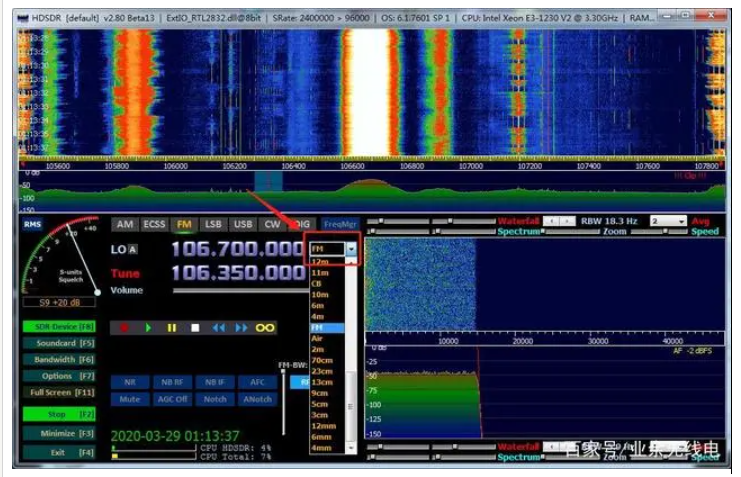Click the blue rewind arrows icon
The image size is (741, 477).
(x=218, y=327)
